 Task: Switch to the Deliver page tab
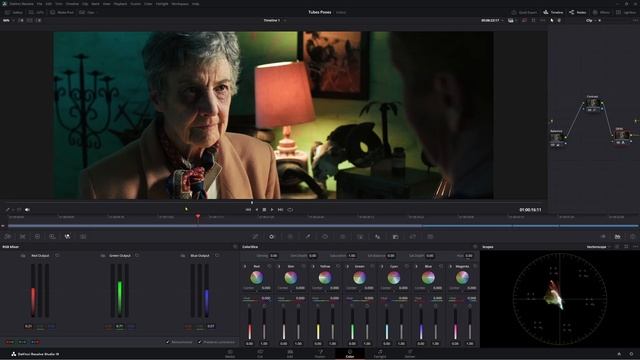410,353
